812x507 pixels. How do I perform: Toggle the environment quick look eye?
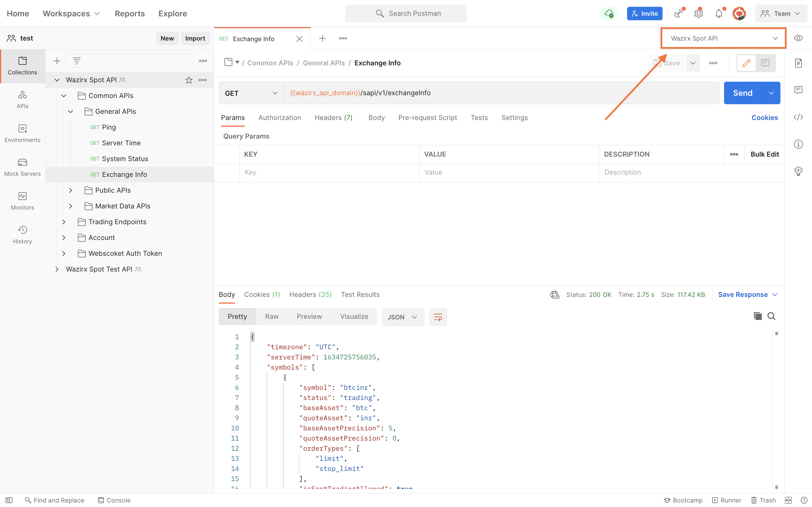click(798, 38)
